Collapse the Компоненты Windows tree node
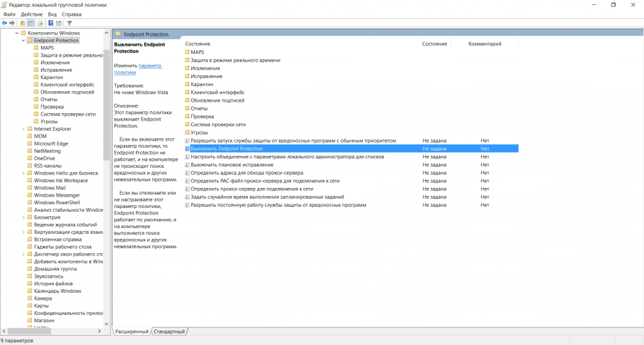 click(x=16, y=33)
